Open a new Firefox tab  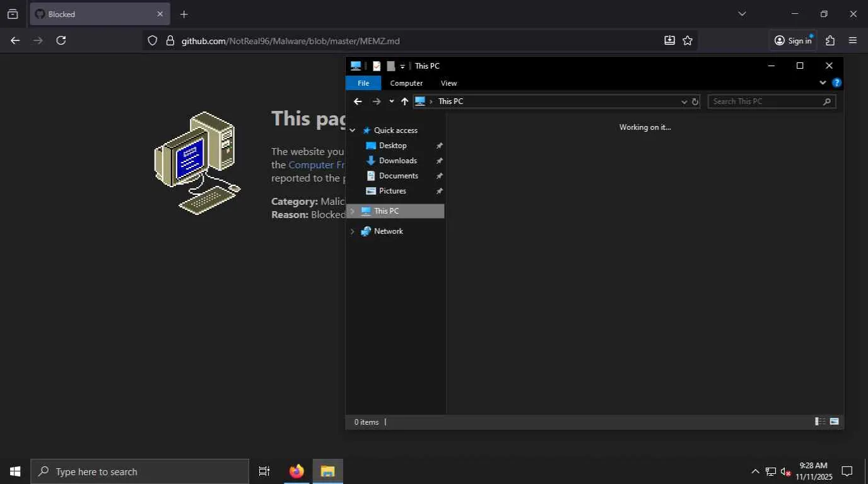184,14
